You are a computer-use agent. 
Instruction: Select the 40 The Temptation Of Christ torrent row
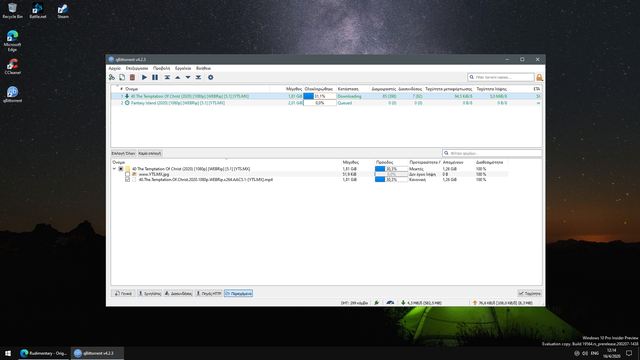pyautogui.click(x=326, y=96)
